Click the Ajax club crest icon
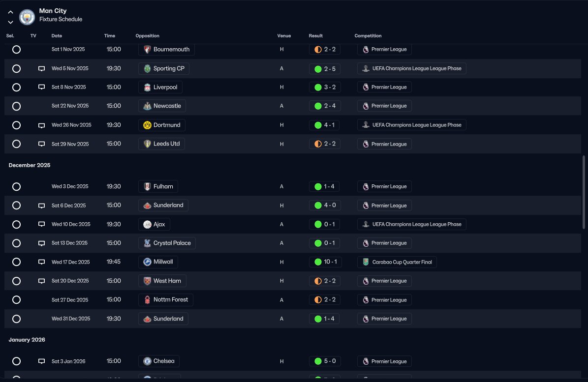Screen dimensions: 588x382 pyautogui.click(x=148, y=224)
